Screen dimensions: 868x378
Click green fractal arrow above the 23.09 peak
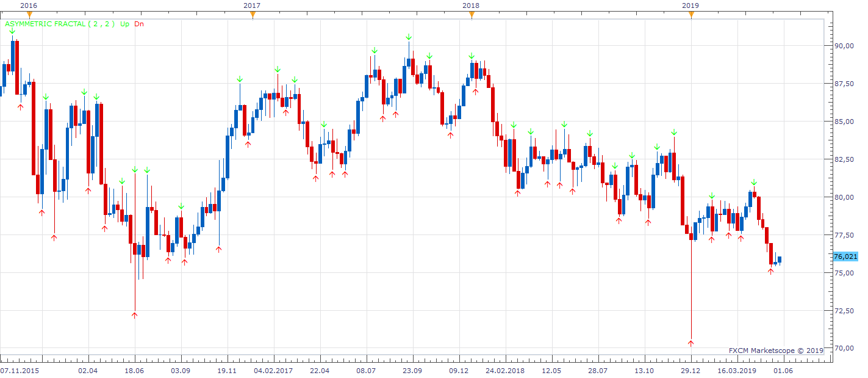(x=409, y=37)
